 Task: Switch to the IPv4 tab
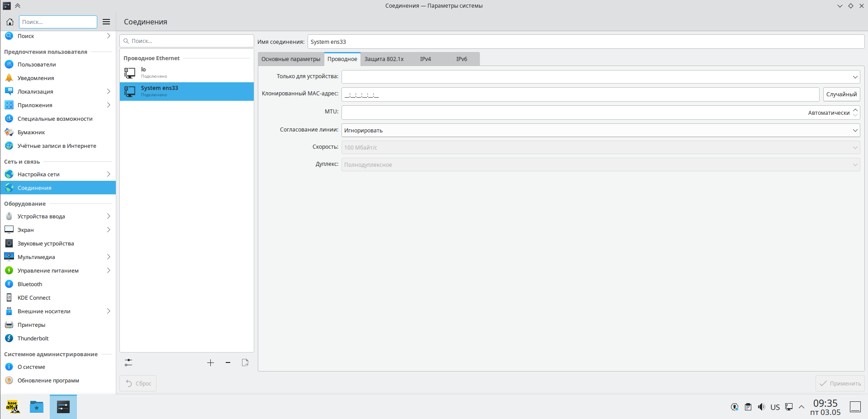pos(425,59)
